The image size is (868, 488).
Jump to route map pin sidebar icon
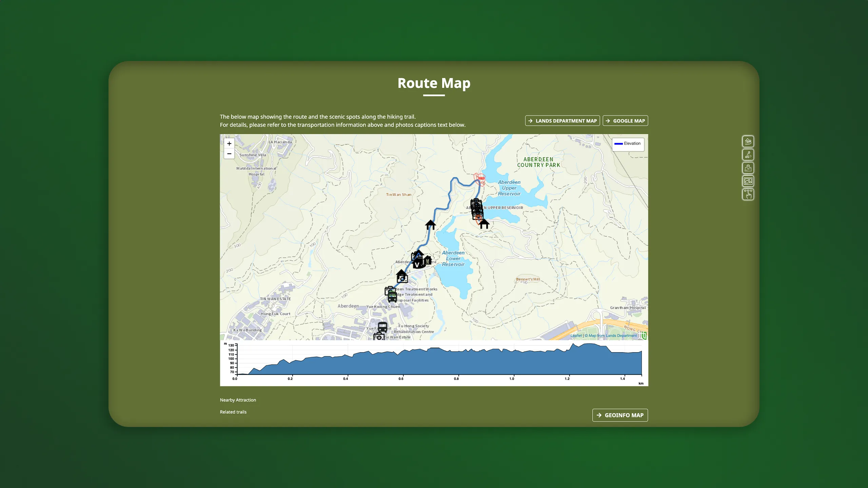(x=748, y=168)
